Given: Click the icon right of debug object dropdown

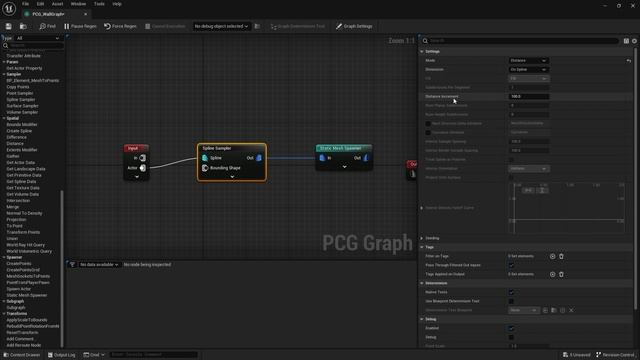Looking at the screenshot, I should (257, 26).
